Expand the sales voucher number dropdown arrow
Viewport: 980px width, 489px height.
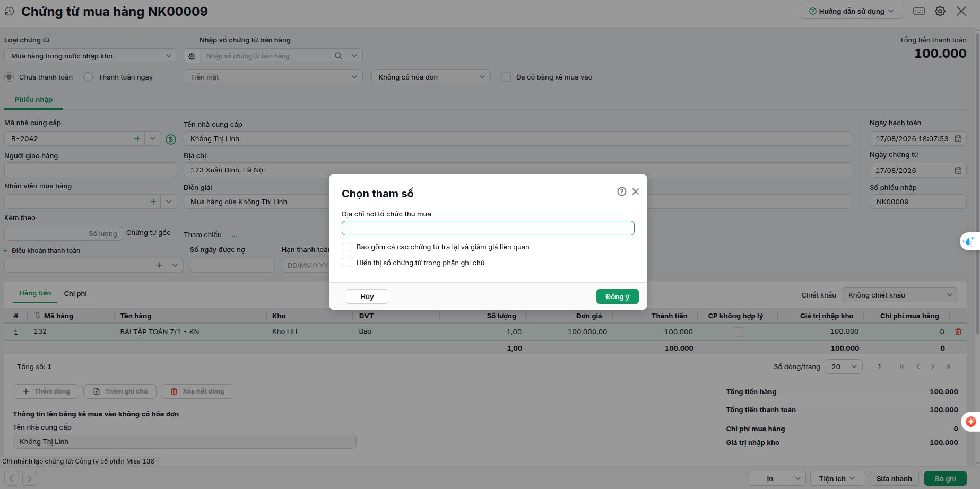[x=354, y=56]
